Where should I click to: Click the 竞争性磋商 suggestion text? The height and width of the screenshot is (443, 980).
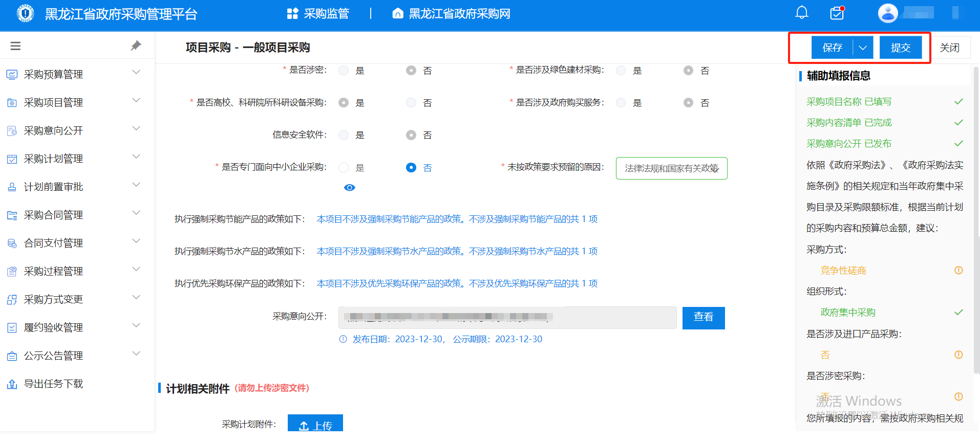(843, 271)
